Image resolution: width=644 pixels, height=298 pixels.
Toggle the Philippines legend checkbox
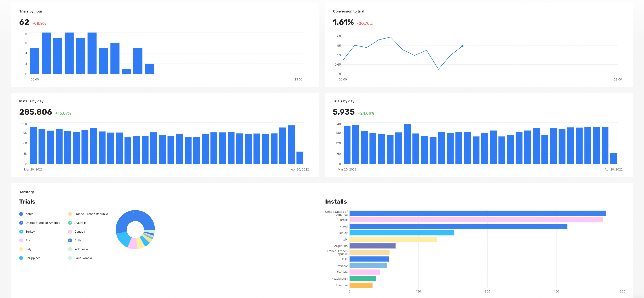click(x=21, y=258)
